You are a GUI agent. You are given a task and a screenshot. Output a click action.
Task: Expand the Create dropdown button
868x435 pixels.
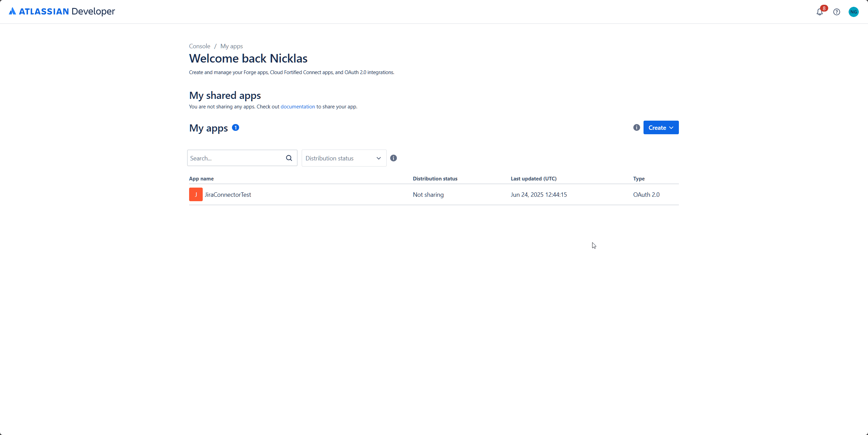point(661,128)
